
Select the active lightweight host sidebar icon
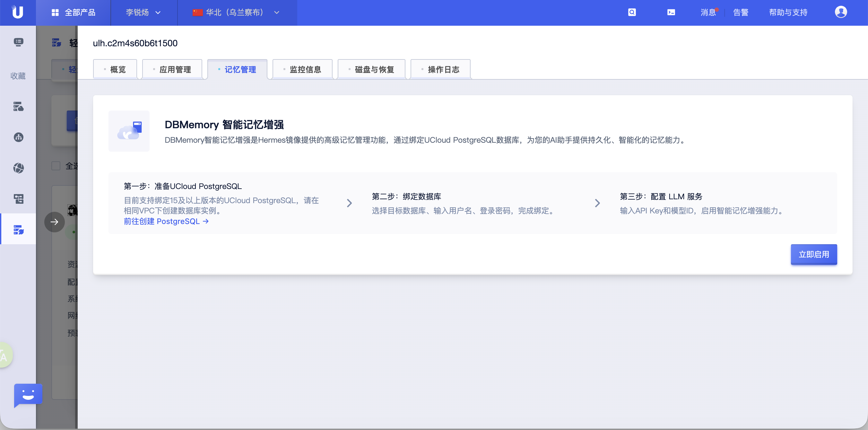point(18,230)
